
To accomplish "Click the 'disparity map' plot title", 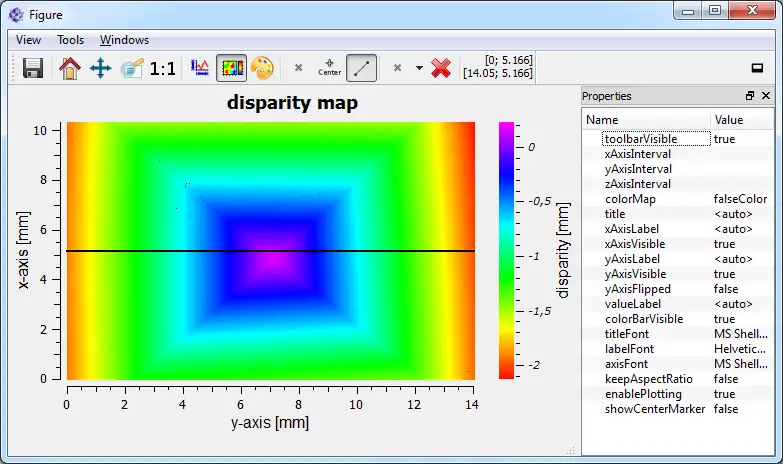I will [x=292, y=103].
